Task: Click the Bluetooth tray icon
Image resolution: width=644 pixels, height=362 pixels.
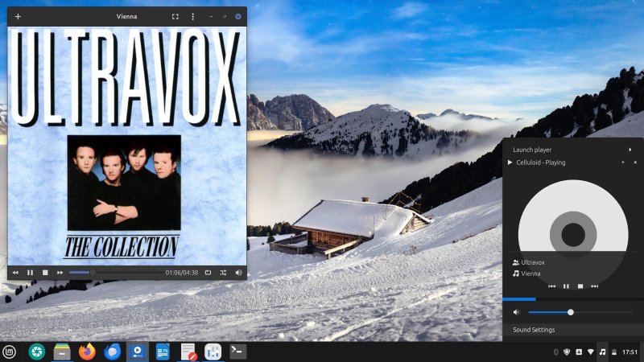Action: 556,352
